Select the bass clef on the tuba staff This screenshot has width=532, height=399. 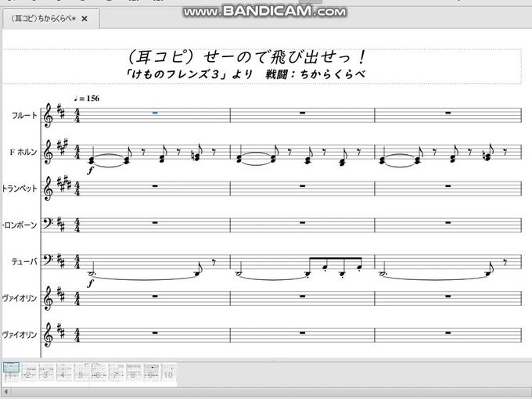click(48, 260)
